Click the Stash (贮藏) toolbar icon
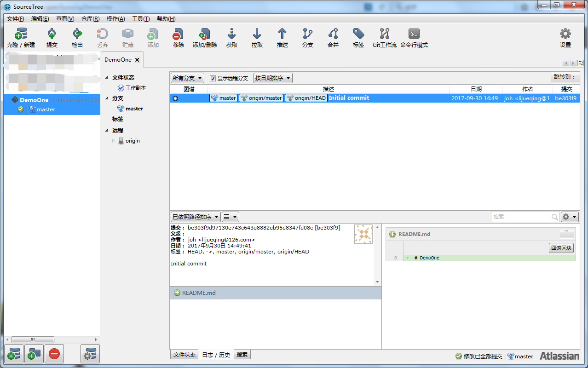This screenshot has width=588, height=368. [x=128, y=37]
